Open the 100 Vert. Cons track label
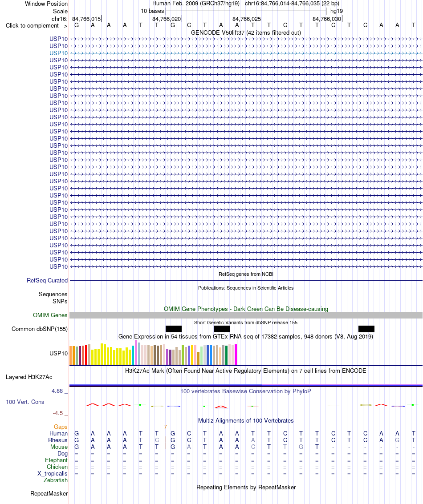The image size is (423, 504). pyautogui.click(x=25, y=402)
